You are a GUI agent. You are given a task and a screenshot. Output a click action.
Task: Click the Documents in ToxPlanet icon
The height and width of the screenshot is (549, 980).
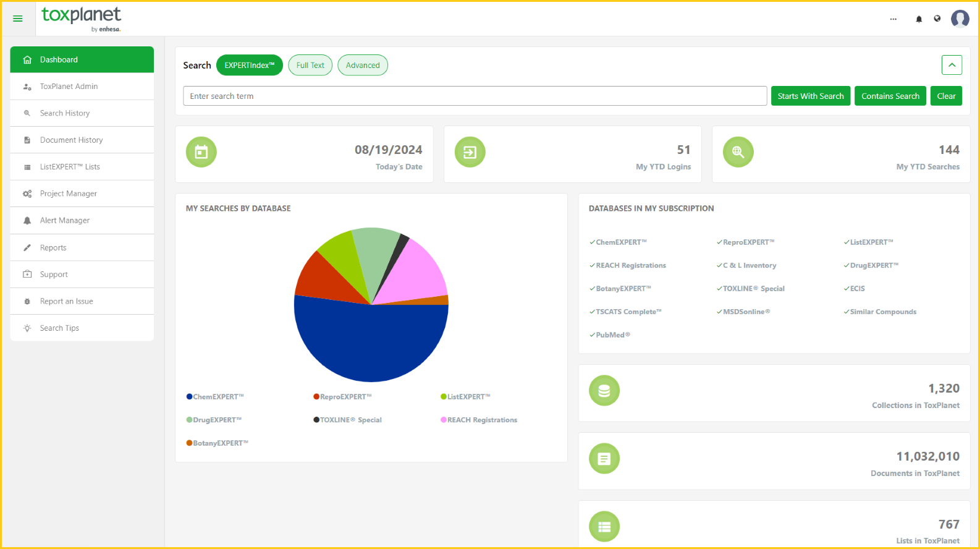(x=604, y=459)
